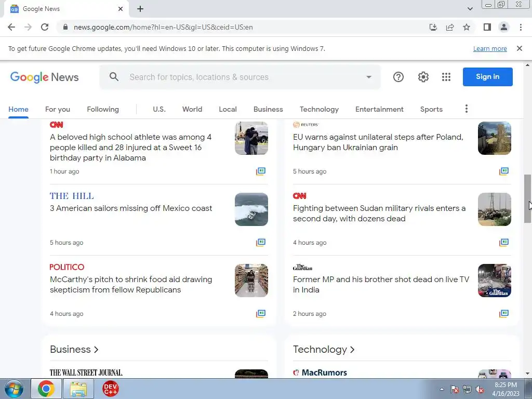Expand the Business section heading
532x399 pixels.
(74, 350)
